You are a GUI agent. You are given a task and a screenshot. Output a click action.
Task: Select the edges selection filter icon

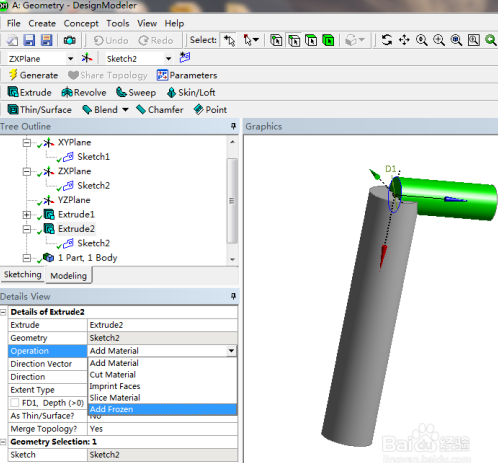(294, 40)
